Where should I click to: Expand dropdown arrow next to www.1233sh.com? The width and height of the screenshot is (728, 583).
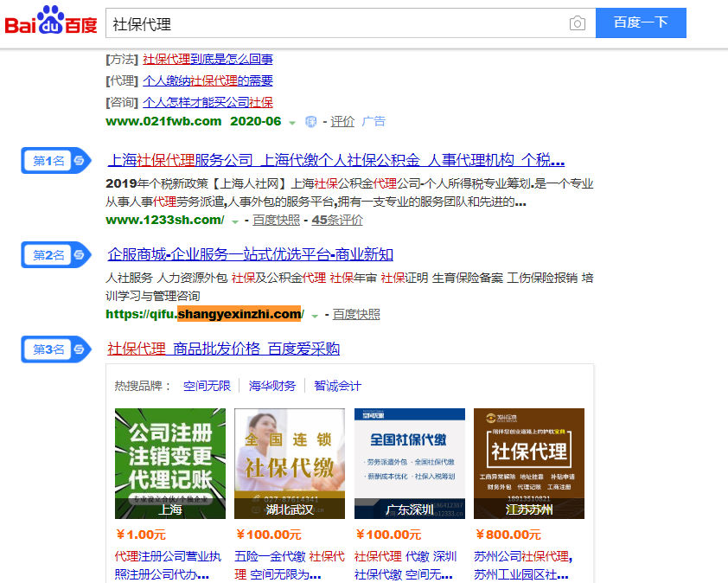(235, 221)
